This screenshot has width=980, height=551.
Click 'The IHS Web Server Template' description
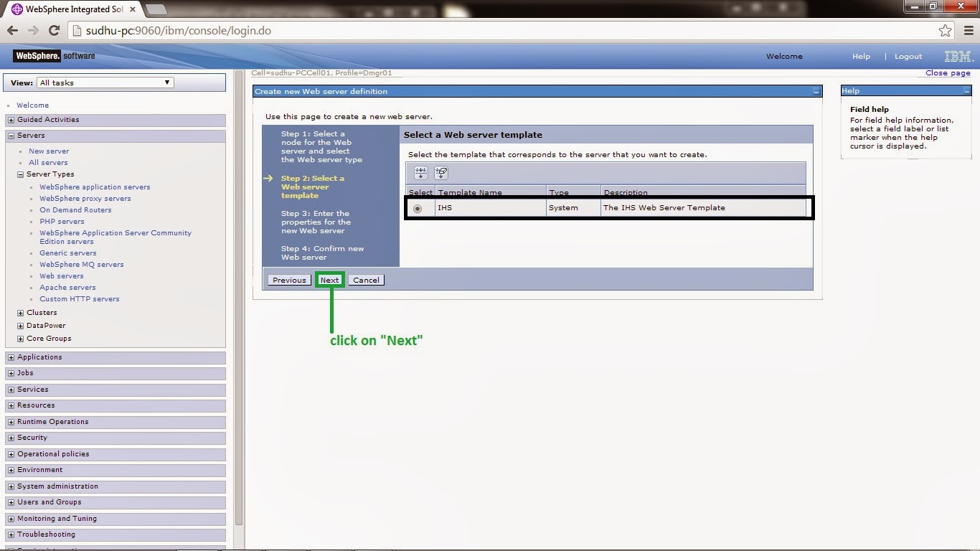[x=664, y=208]
